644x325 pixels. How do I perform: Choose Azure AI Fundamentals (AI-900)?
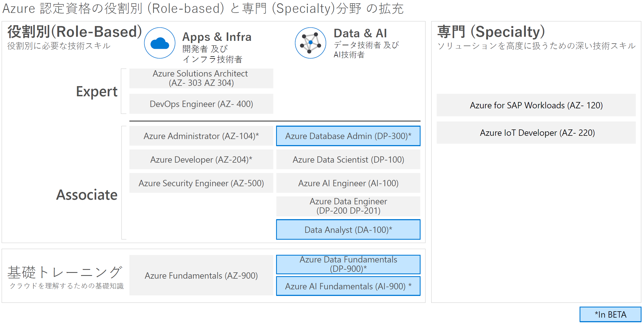coord(348,286)
